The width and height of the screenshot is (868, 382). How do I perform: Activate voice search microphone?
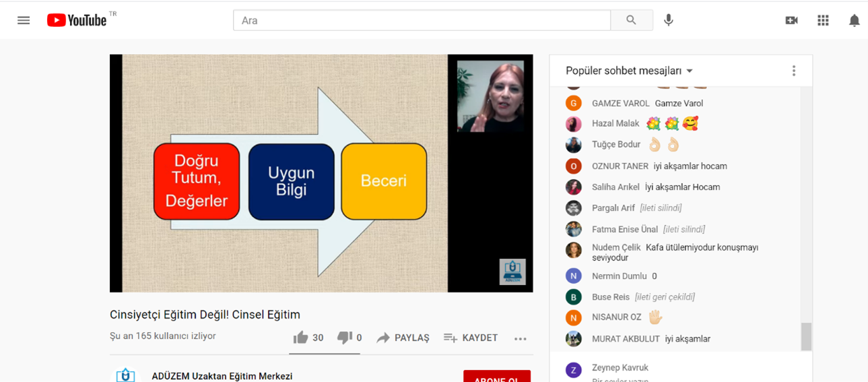[668, 20]
